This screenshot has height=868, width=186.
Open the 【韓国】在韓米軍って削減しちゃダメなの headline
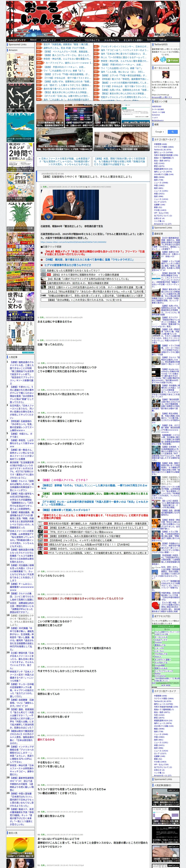[66, 510]
